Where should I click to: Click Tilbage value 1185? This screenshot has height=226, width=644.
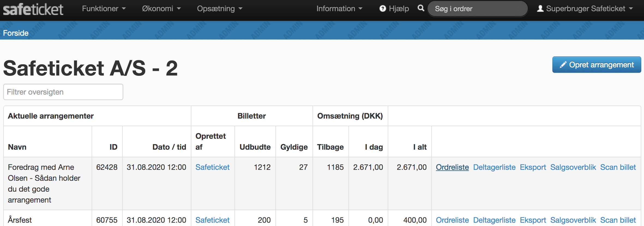click(x=335, y=167)
